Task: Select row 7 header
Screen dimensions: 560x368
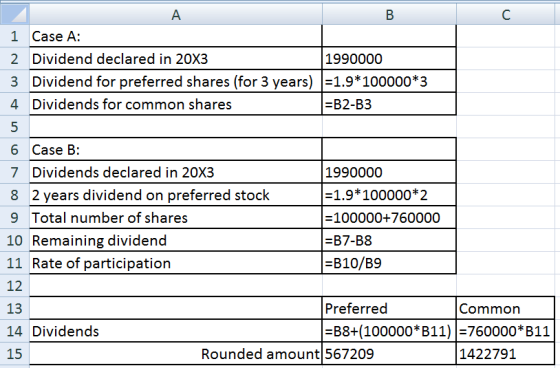Action: [x=15, y=172]
